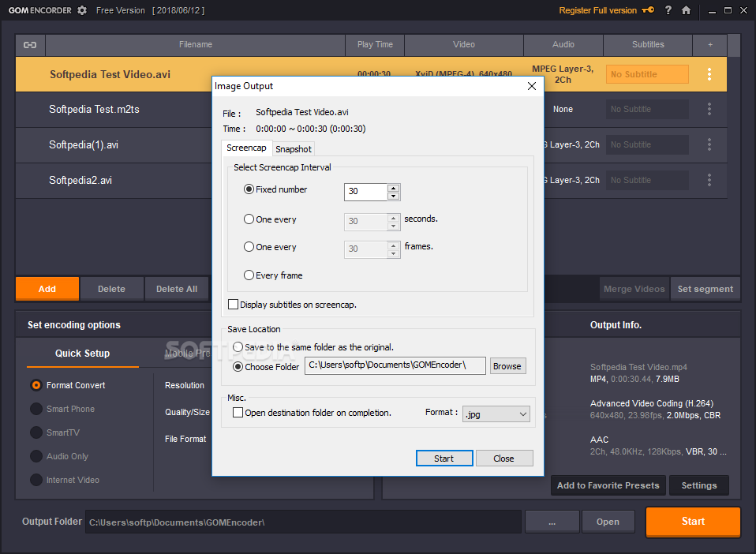This screenshot has width=756, height=554.
Task: Click the orange Start encoding button
Action: (693, 522)
